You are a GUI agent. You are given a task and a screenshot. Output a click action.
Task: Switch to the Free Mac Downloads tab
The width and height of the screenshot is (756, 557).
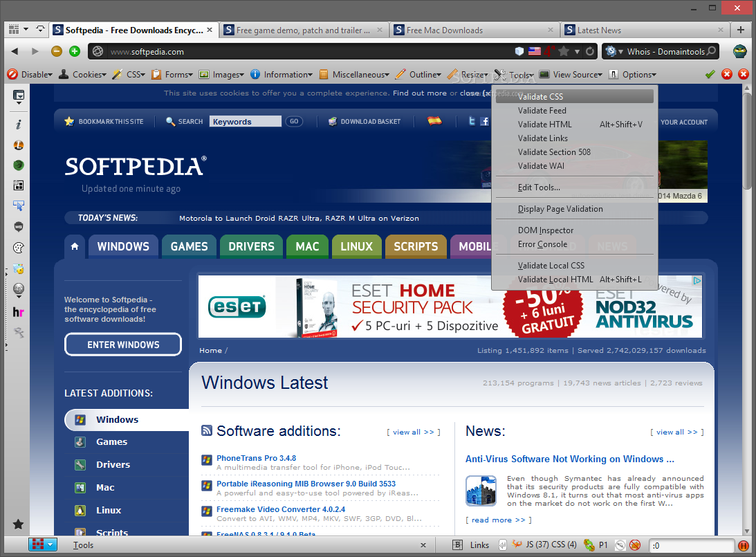pos(474,30)
